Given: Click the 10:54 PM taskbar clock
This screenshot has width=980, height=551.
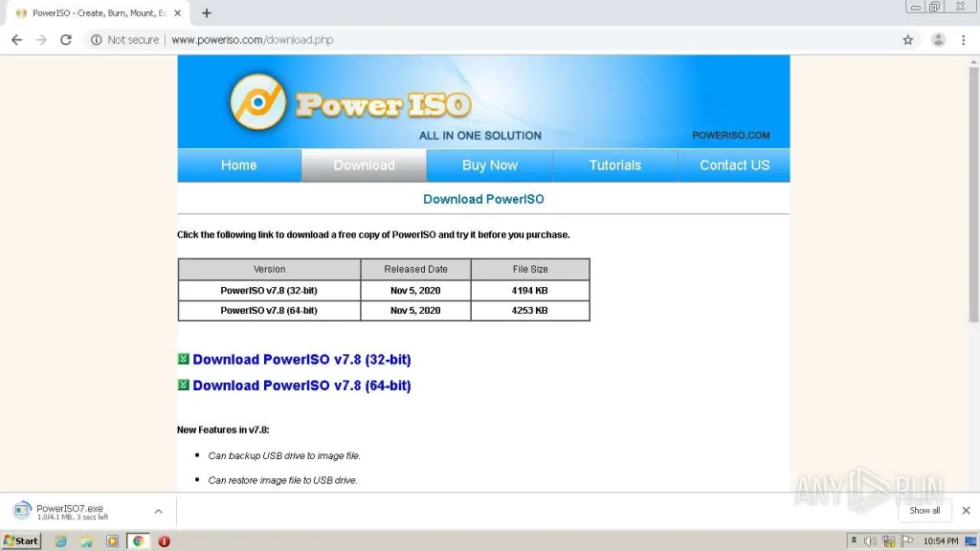Looking at the screenshot, I should pyautogui.click(x=941, y=541).
